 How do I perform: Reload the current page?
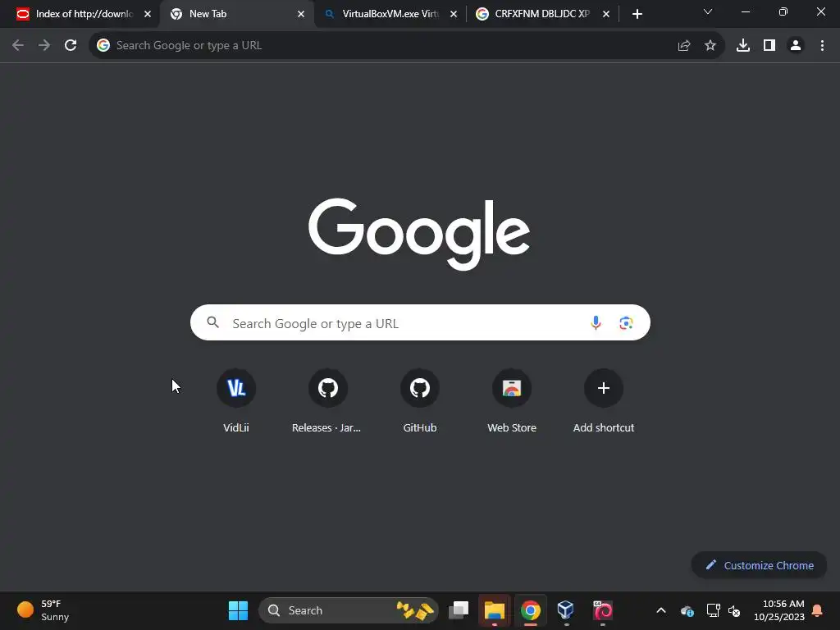[x=71, y=46]
